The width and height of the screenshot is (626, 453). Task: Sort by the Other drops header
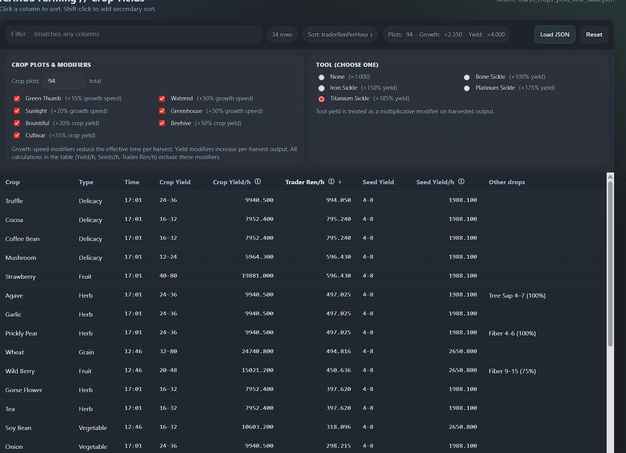pos(507,182)
